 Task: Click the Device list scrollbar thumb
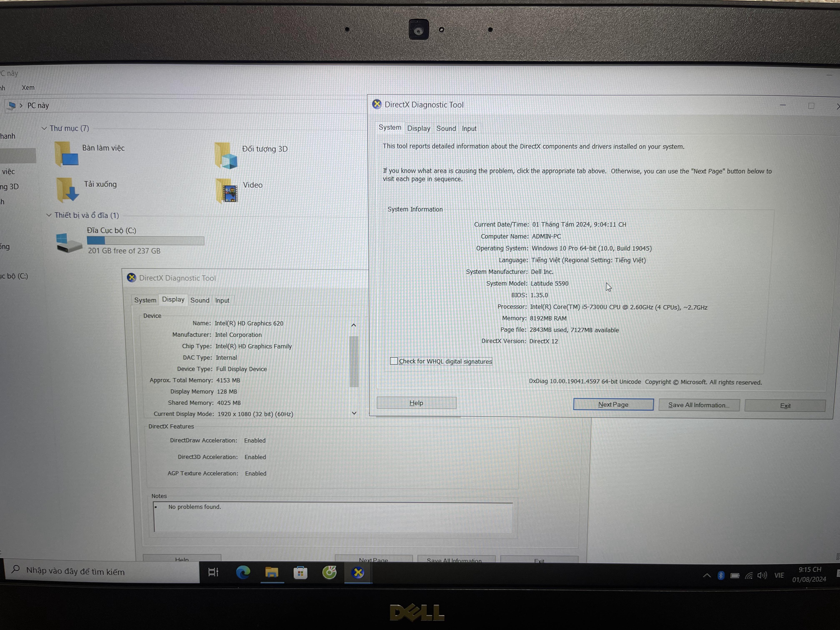click(x=354, y=361)
